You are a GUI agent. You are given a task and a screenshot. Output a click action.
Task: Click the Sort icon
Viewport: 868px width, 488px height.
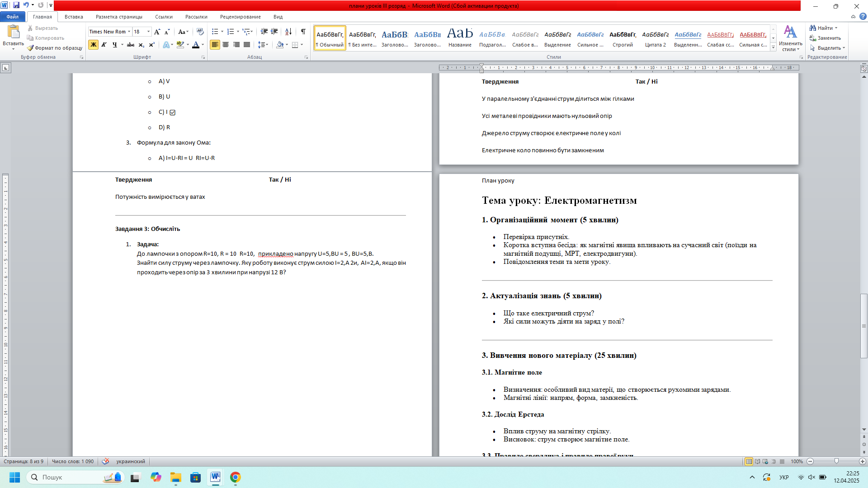(x=288, y=32)
